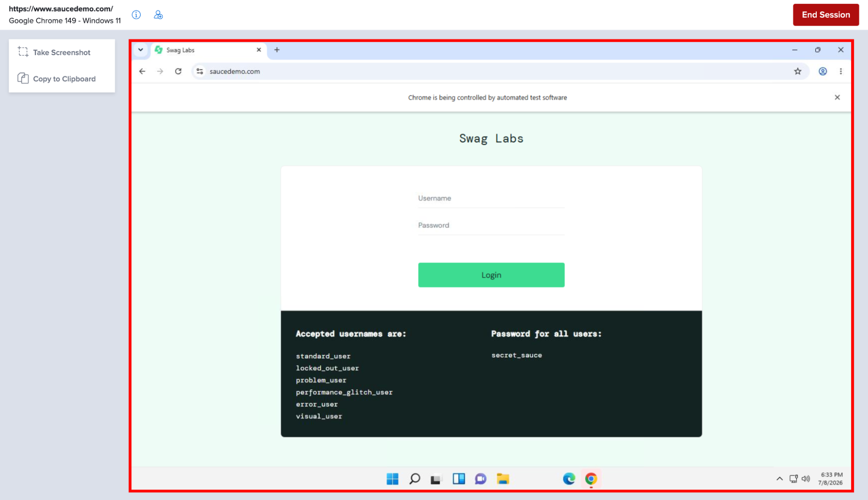This screenshot has height=500, width=868.
Task: Open Widgets from the taskbar
Action: coord(459,479)
